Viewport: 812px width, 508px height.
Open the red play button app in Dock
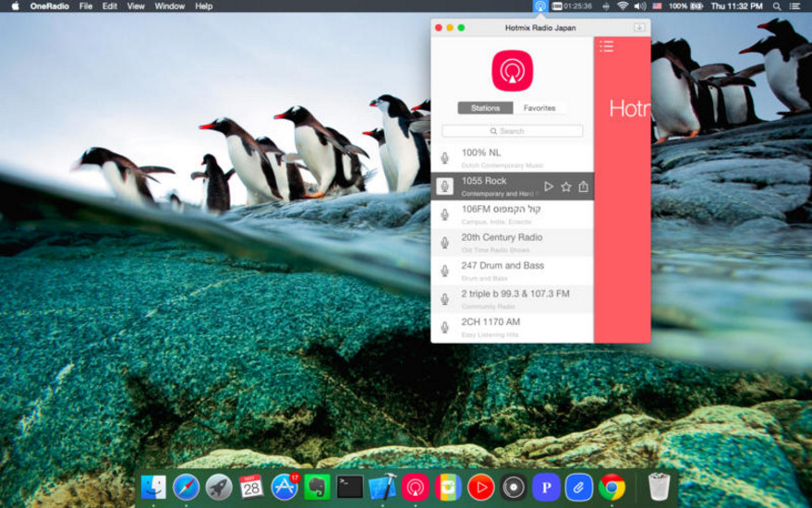point(480,488)
